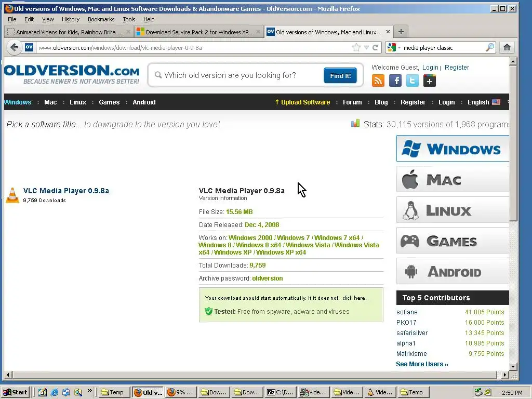Click the vertical scrollbar down arrow
532x399 pixels.
tap(513, 366)
